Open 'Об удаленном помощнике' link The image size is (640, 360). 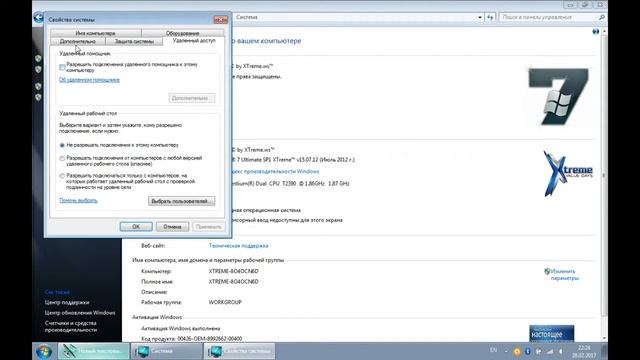pyautogui.click(x=89, y=80)
